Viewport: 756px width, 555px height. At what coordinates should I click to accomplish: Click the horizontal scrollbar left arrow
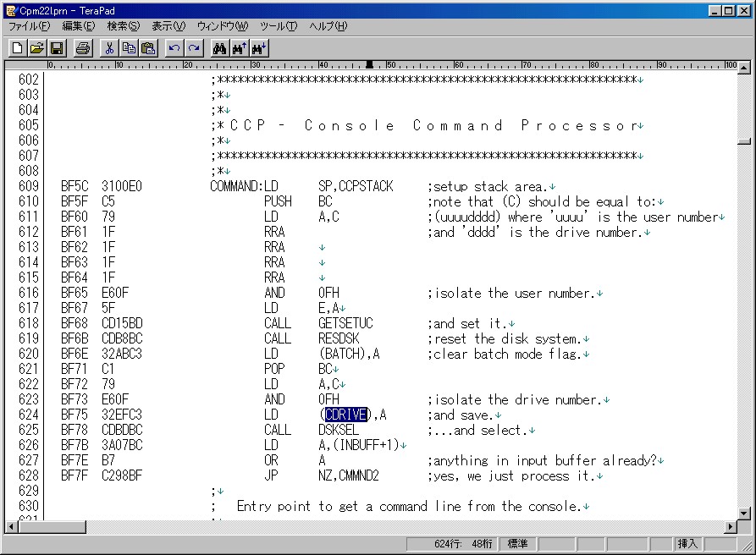11,526
